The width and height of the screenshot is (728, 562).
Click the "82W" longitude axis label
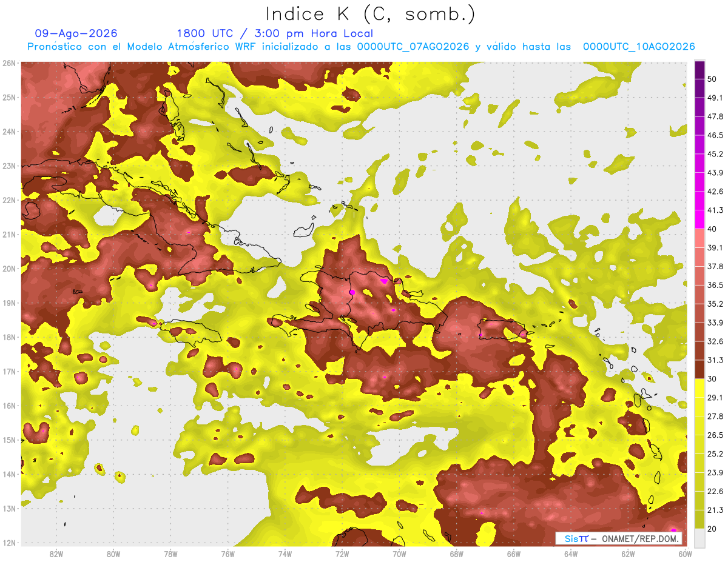coord(56,554)
